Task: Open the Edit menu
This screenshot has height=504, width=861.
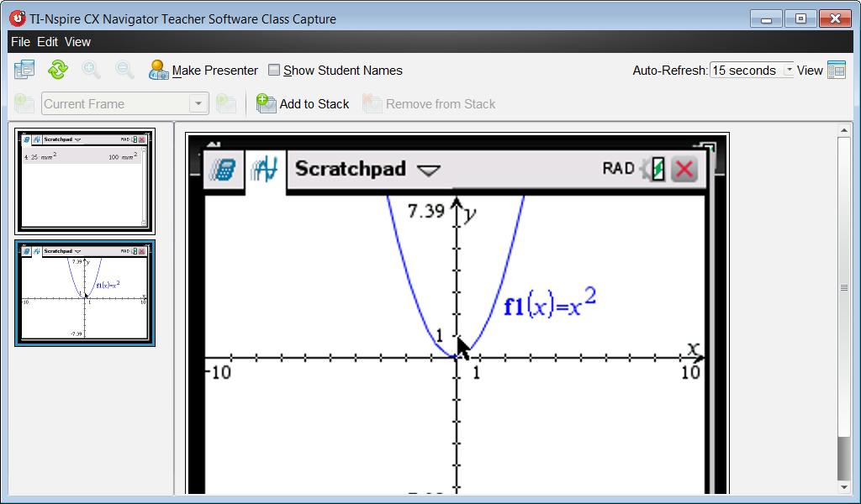Action: point(47,42)
